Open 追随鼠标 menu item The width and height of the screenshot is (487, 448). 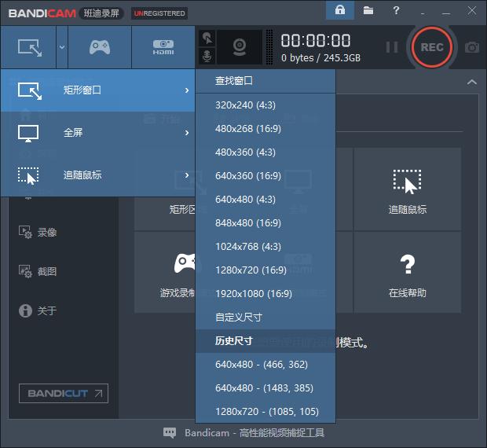click(98, 175)
